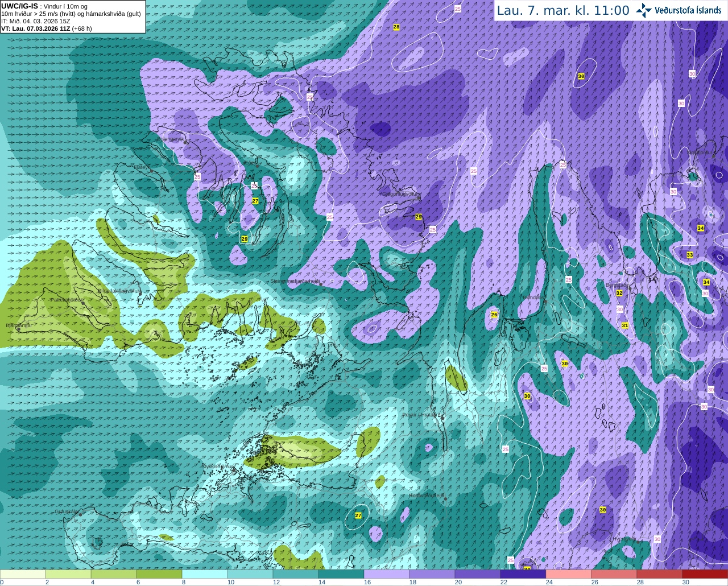Pick the 18–20 purple legend swatch
Viewport: 728px width, 586px height.
pos(432,574)
